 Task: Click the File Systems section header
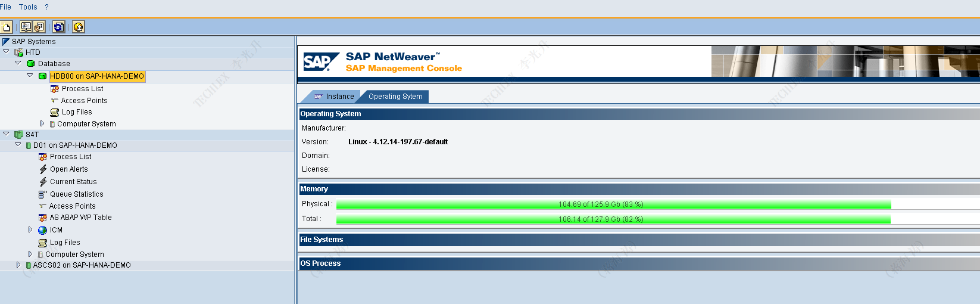pos(639,240)
